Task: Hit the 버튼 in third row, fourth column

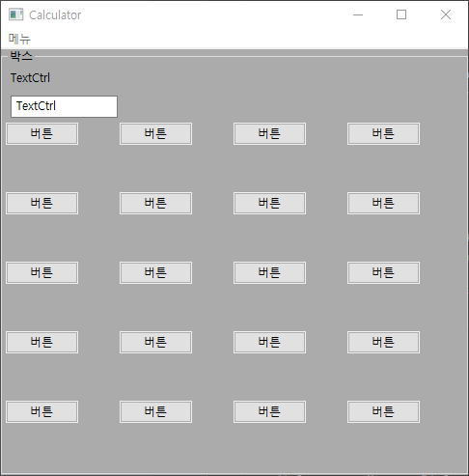Action: [x=383, y=272]
